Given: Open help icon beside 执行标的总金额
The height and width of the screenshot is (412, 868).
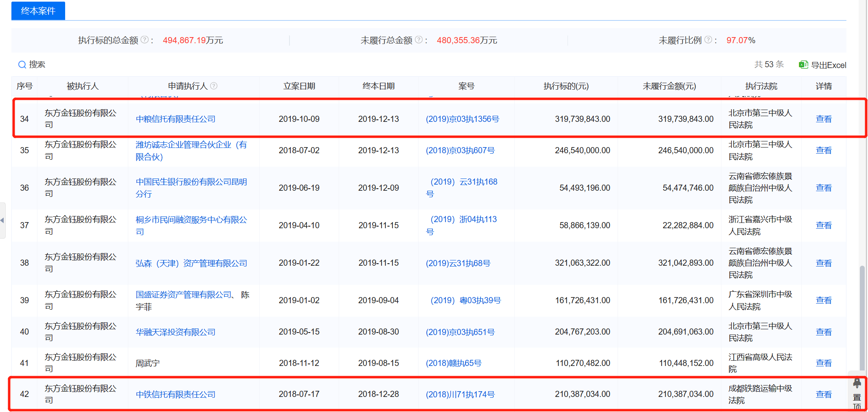Looking at the screenshot, I should [x=145, y=40].
